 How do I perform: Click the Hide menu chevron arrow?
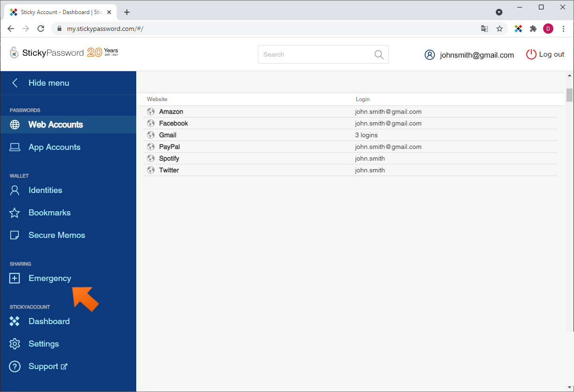click(x=15, y=83)
